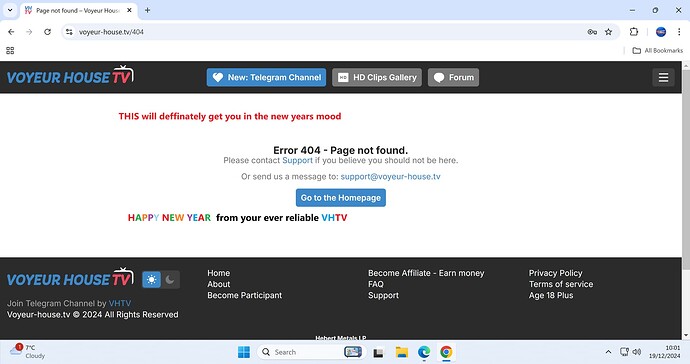The image size is (690, 364).
Task: Click the scrollbar up arrow
Action: (686, 65)
